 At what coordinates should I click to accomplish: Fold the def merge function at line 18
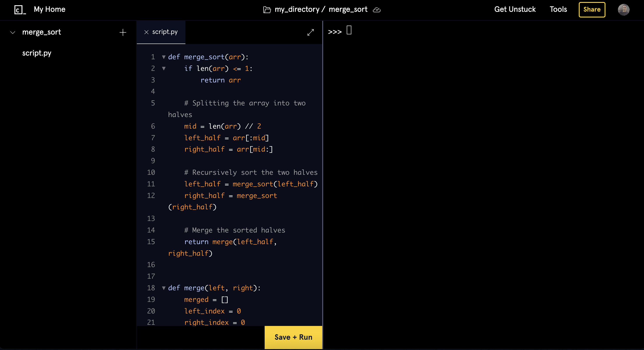click(x=164, y=288)
